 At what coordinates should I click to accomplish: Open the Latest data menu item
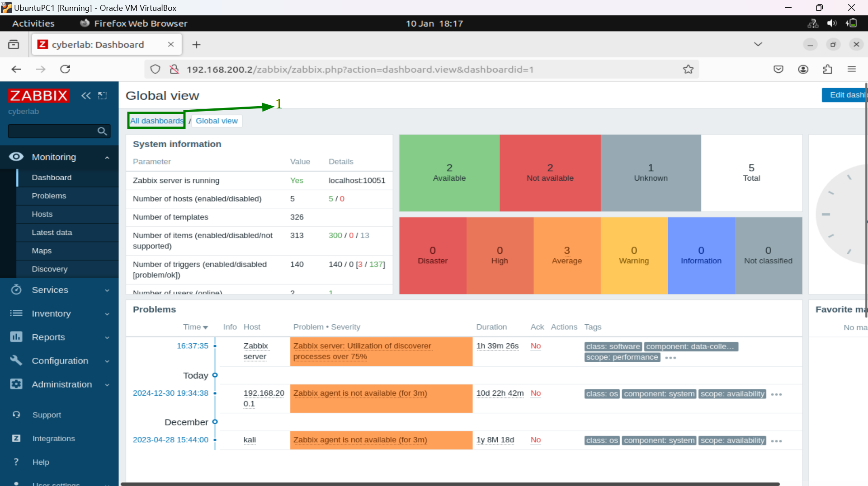[67, 232]
